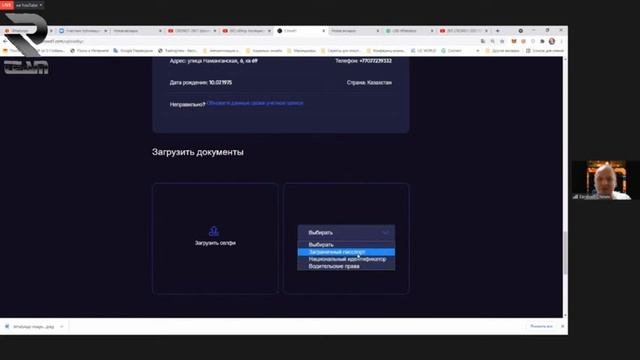This screenshot has width=640, height=360.
Task: Click the upload selfie icon
Action: (x=214, y=231)
